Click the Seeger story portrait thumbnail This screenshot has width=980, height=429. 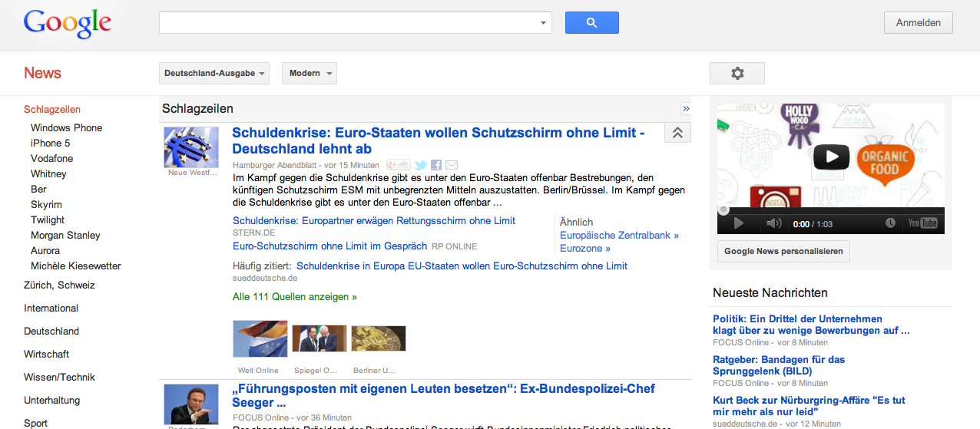[x=191, y=404]
